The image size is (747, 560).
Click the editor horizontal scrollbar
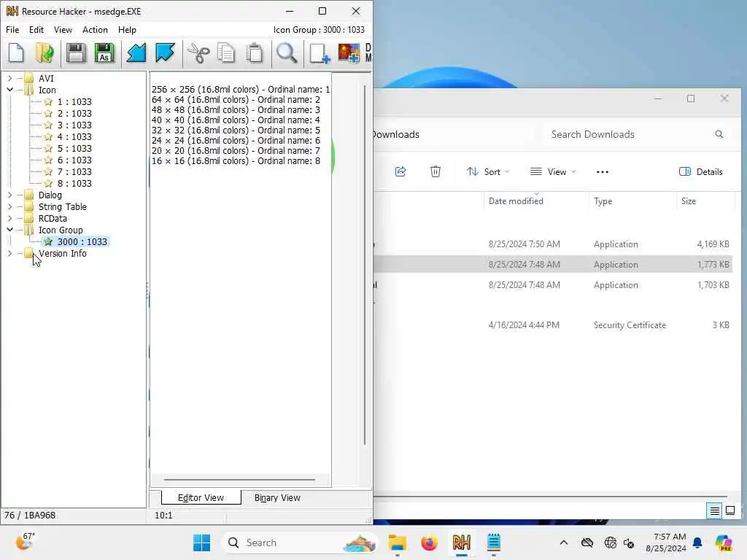coord(239,480)
